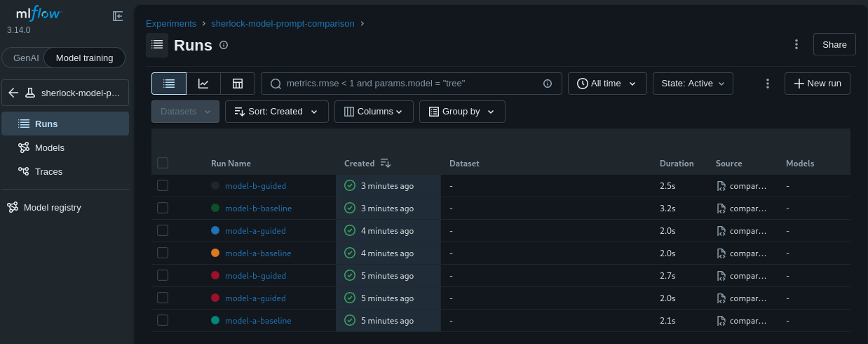The width and height of the screenshot is (868, 344).
Task: Open Model registry in the sidebar
Action: (65, 207)
